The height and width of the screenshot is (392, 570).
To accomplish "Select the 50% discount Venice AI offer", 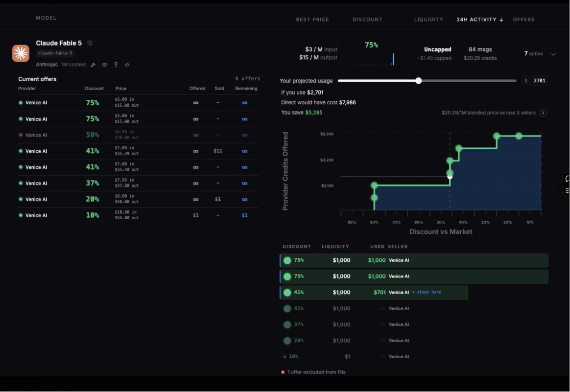I will [139, 135].
